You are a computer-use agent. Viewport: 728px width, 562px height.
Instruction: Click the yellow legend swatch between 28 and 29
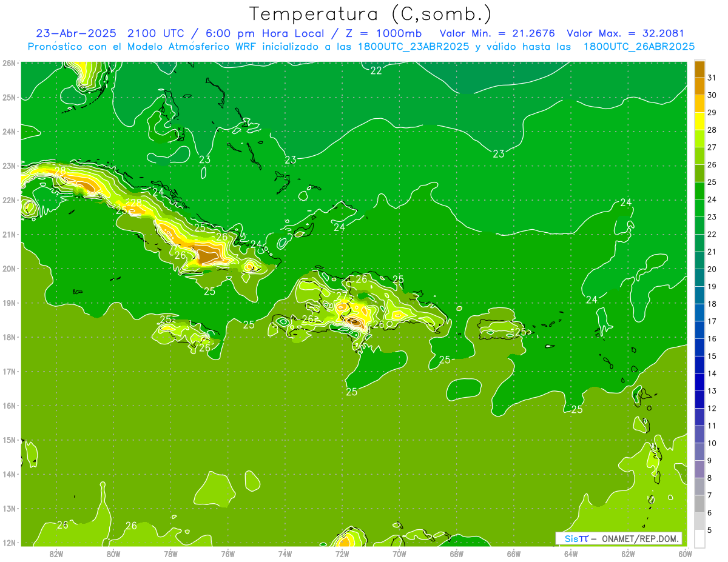click(x=699, y=121)
